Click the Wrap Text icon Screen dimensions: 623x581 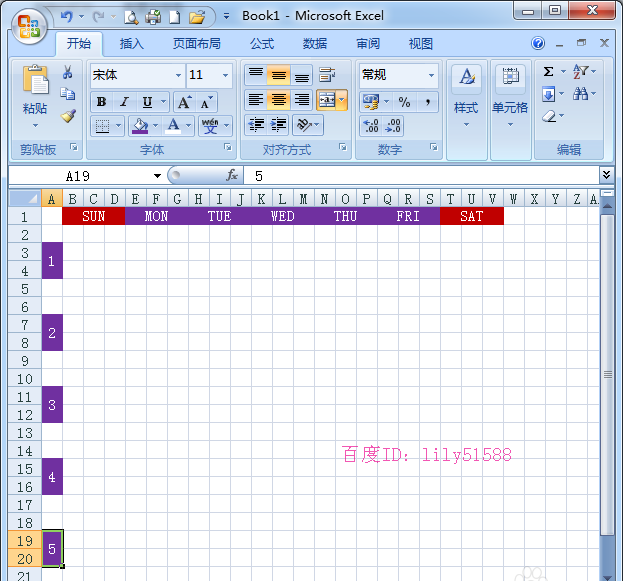[327, 74]
